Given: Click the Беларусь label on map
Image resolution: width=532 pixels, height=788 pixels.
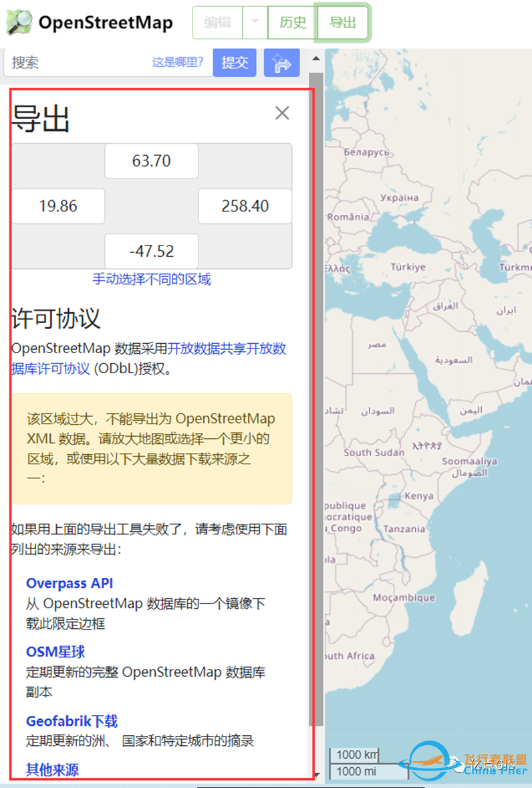Looking at the screenshot, I should pyautogui.click(x=366, y=153).
